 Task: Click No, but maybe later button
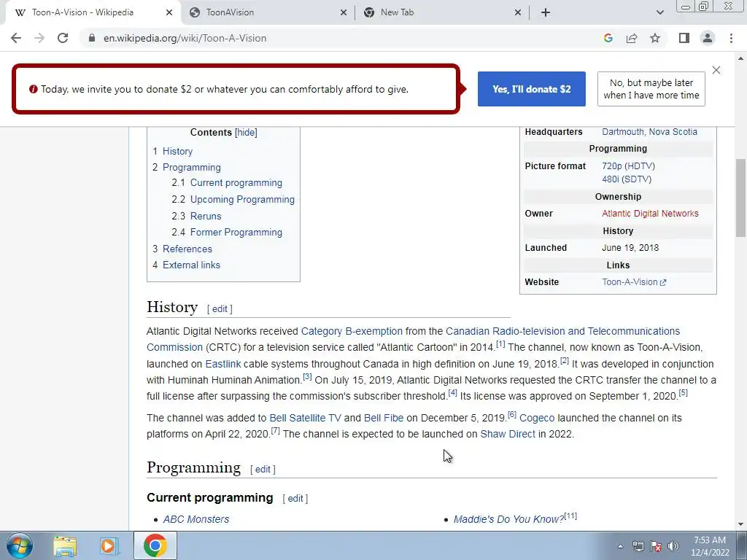(x=651, y=89)
